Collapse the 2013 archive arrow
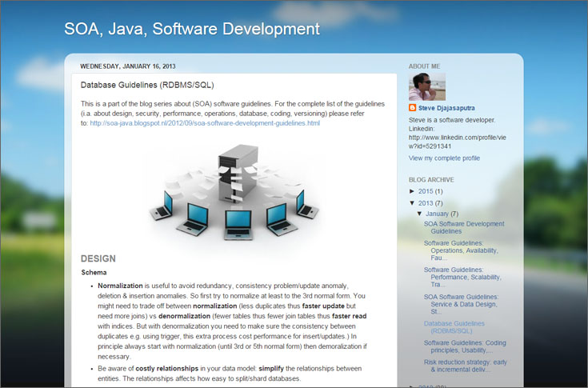Screen dimensions: 588x388 [412, 203]
